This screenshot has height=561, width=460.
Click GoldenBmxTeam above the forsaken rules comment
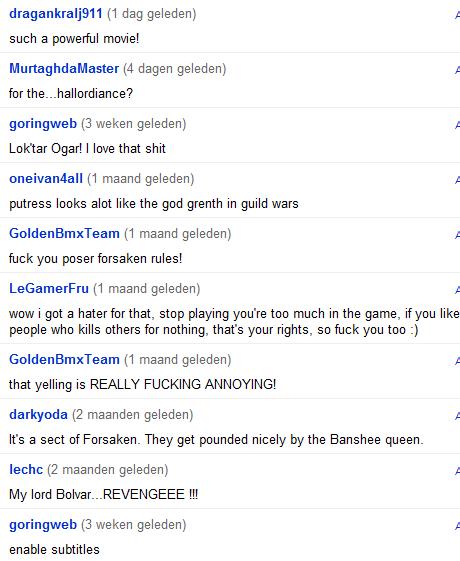click(x=64, y=234)
